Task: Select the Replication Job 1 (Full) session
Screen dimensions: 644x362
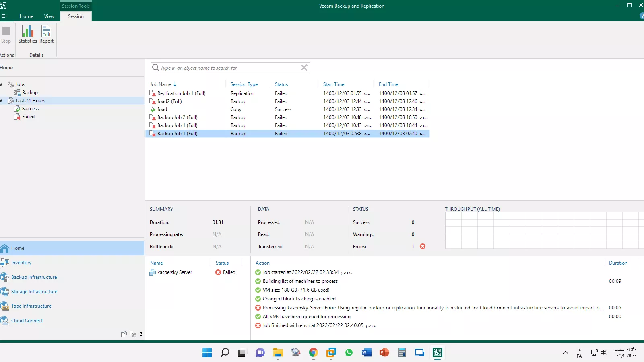Action: [x=287, y=93]
